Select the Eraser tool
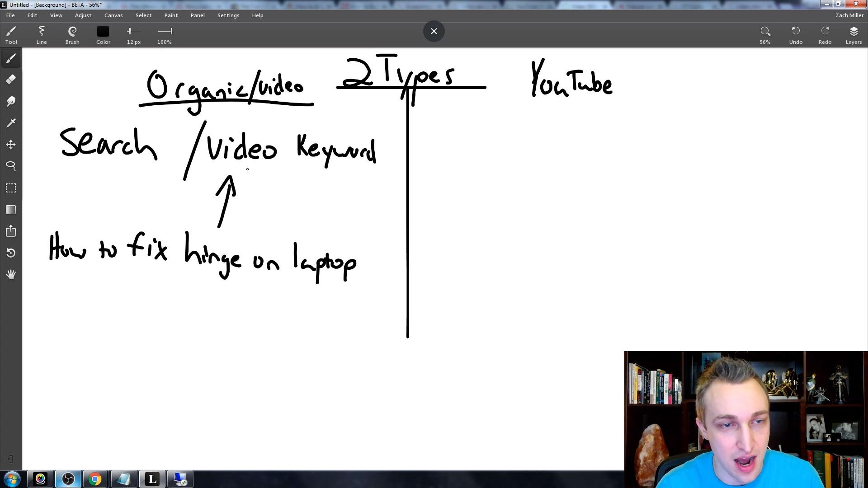The width and height of the screenshot is (868, 488). coord(11,79)
